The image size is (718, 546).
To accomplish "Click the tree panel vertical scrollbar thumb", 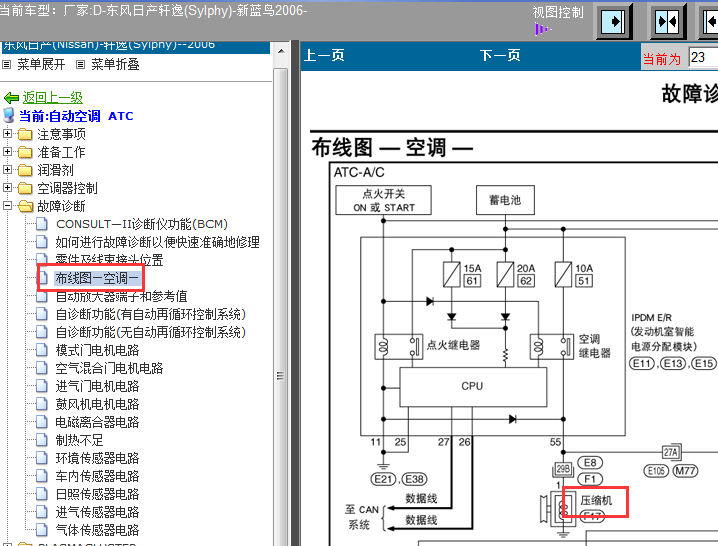I will coord(281,376).
